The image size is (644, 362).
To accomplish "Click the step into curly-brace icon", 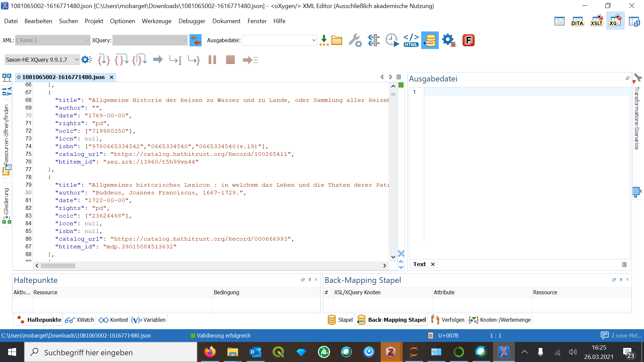I will [x=104, y=60].
